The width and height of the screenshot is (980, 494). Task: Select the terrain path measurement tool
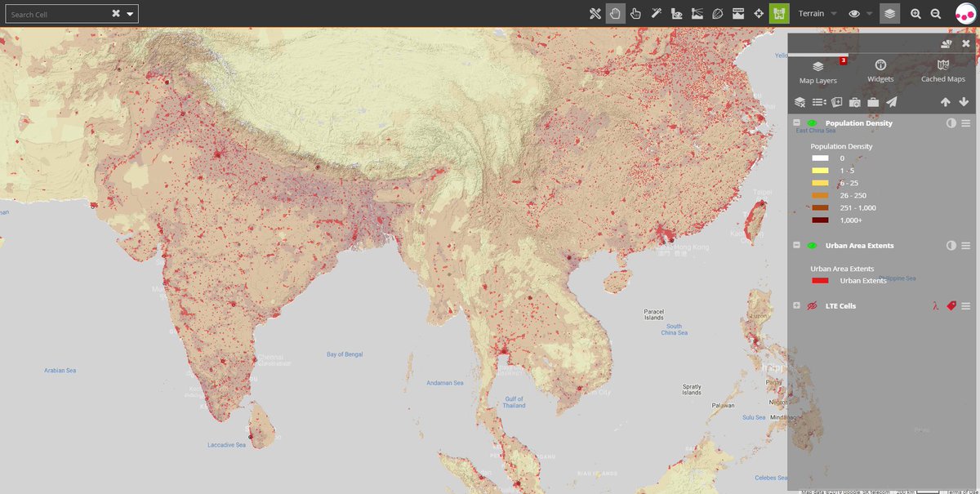[697, 14]
